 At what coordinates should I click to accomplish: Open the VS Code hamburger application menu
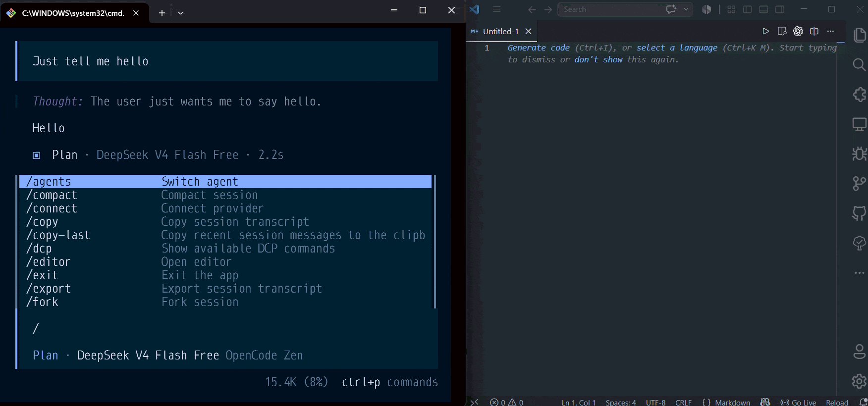pyautogui.click(x=497, y=9)
